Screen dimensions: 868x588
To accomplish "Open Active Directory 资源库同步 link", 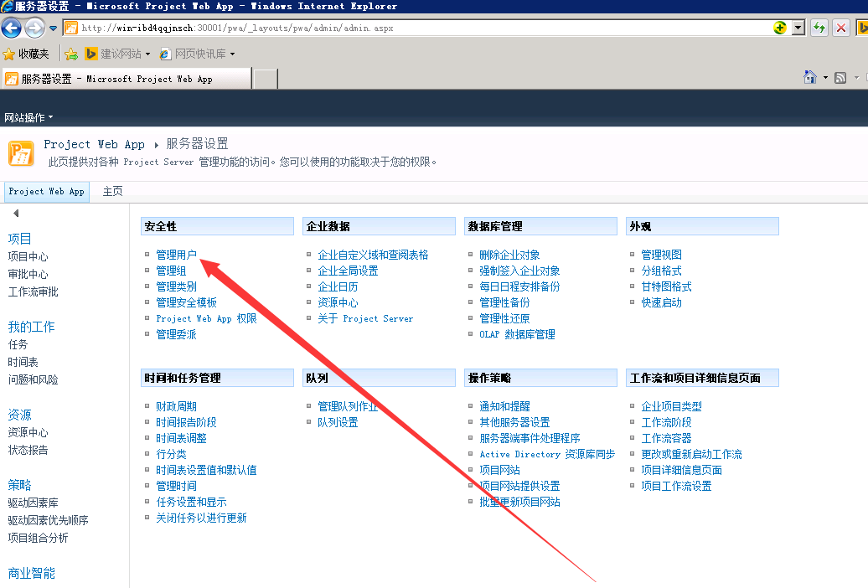I will (x=547, y=454).
